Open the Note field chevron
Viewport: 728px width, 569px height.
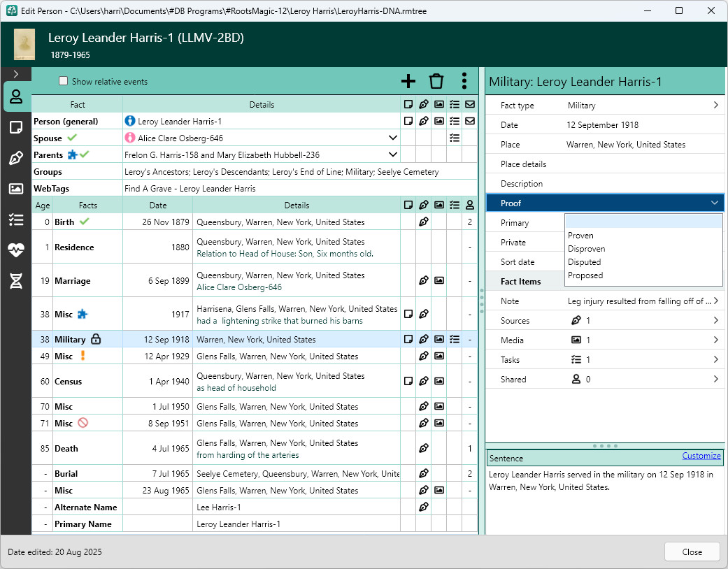(715, 301)
